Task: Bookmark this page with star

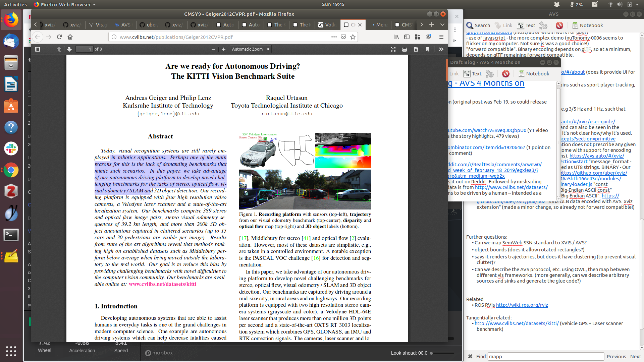Action: click(353, 37)
